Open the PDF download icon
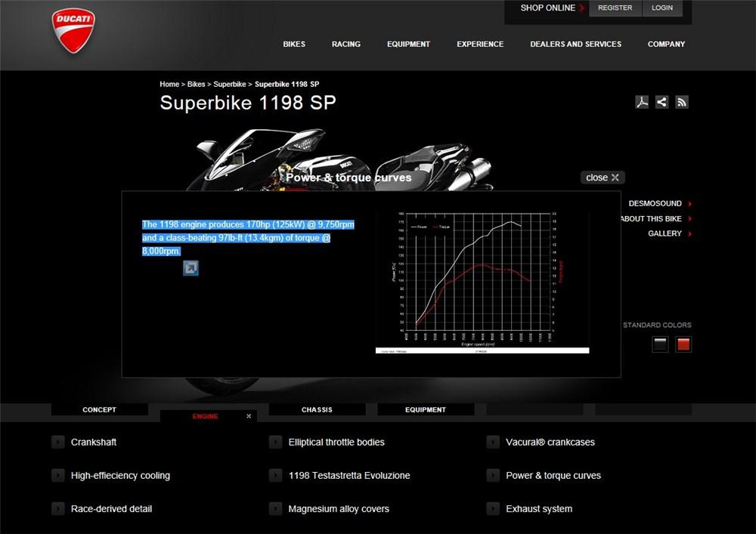This screenshot has height=534, width=756. tap(642, 102)
